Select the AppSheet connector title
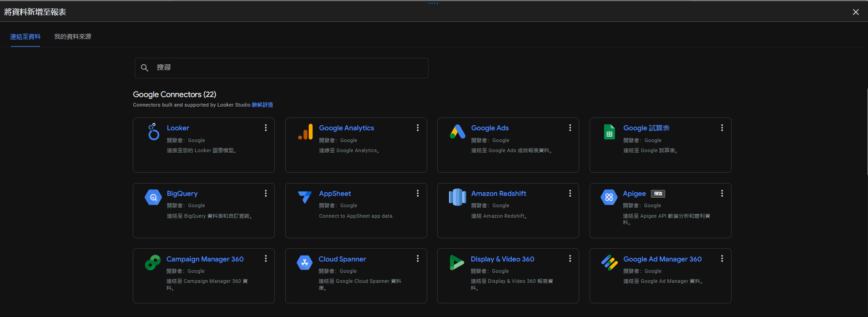 pos(335,194)
